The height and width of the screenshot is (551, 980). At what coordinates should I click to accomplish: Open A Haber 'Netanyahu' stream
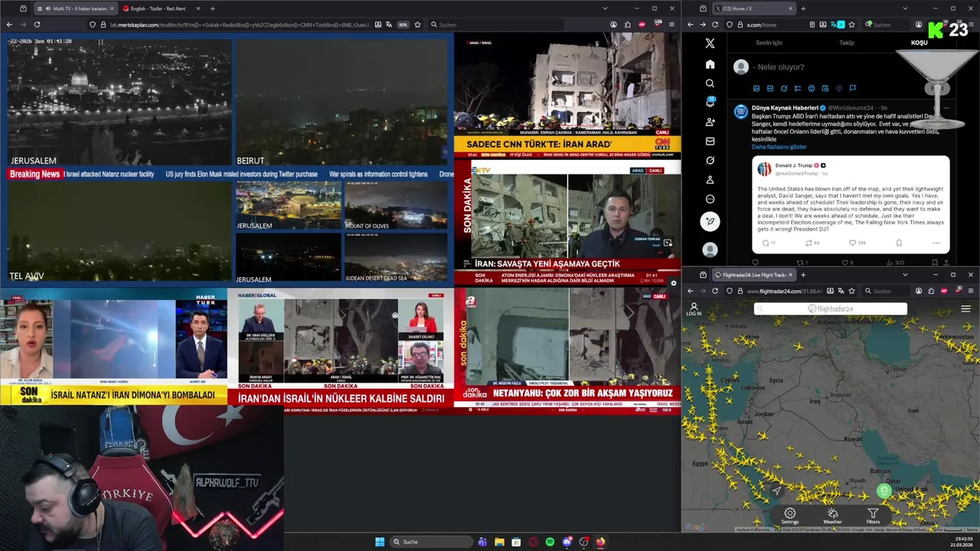point(567,351)
